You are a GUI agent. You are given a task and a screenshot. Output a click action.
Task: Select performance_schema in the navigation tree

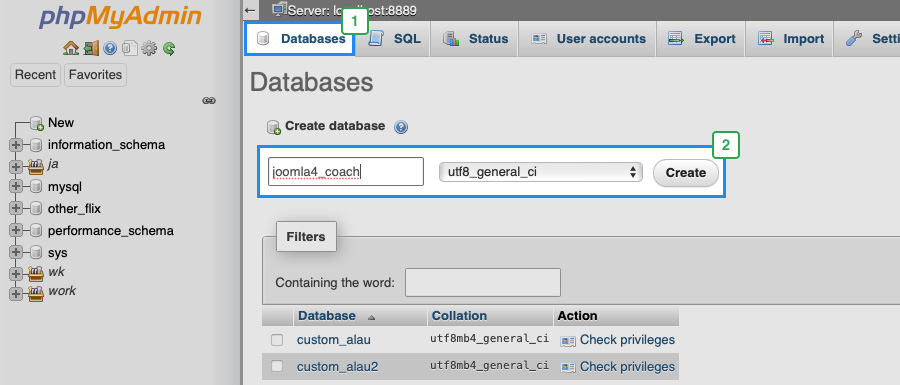pyautogui.click(x=111, y=231)
